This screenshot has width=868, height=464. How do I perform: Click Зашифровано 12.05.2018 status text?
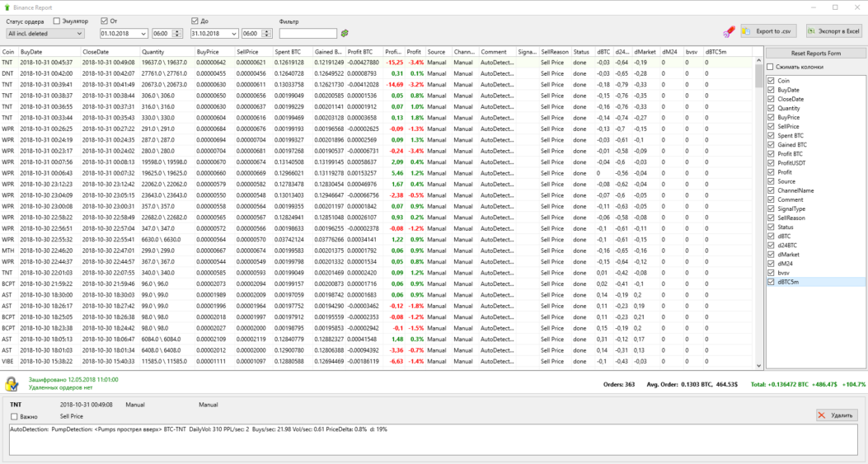click(x=73, y=380)
